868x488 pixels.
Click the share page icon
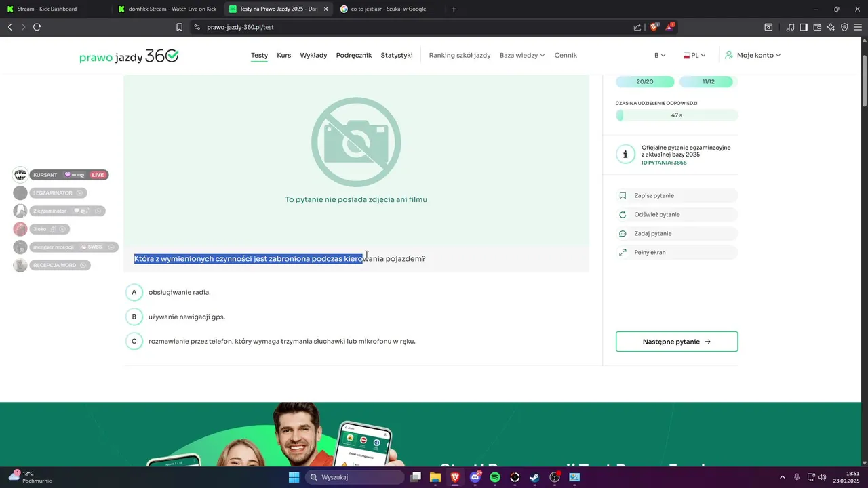point(637,27)
